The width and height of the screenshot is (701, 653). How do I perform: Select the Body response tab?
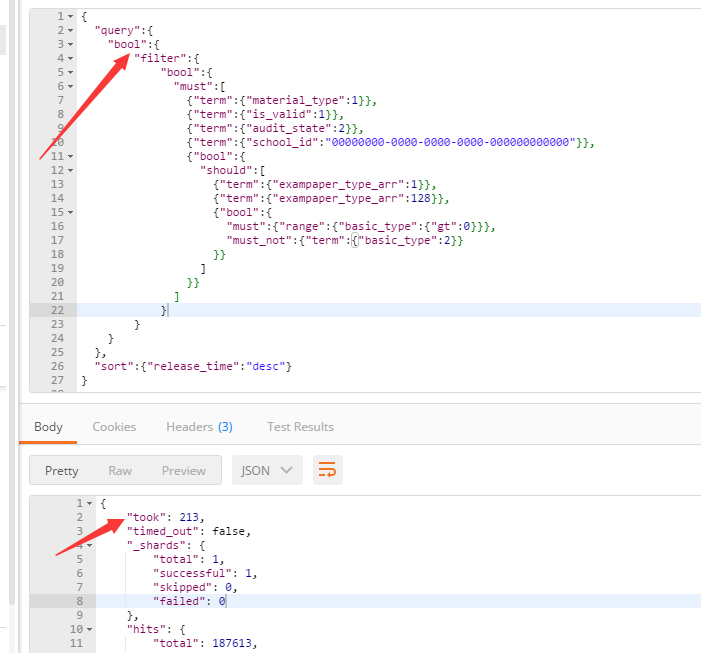pos(48,427)
